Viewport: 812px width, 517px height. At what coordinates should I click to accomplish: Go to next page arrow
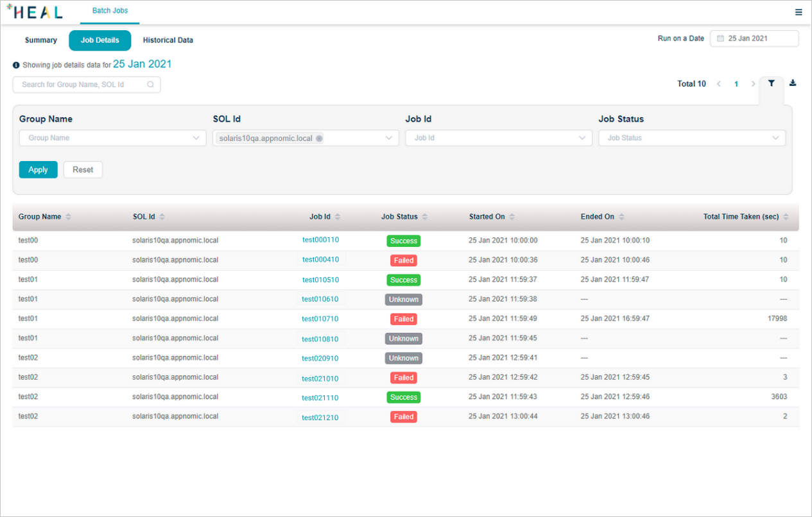[x=753, y=84]
